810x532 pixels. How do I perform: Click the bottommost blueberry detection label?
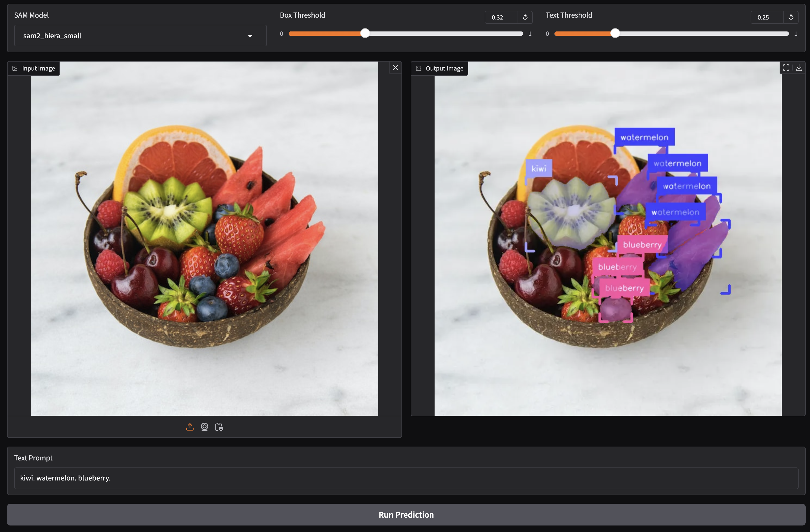(x=624, y=288)
